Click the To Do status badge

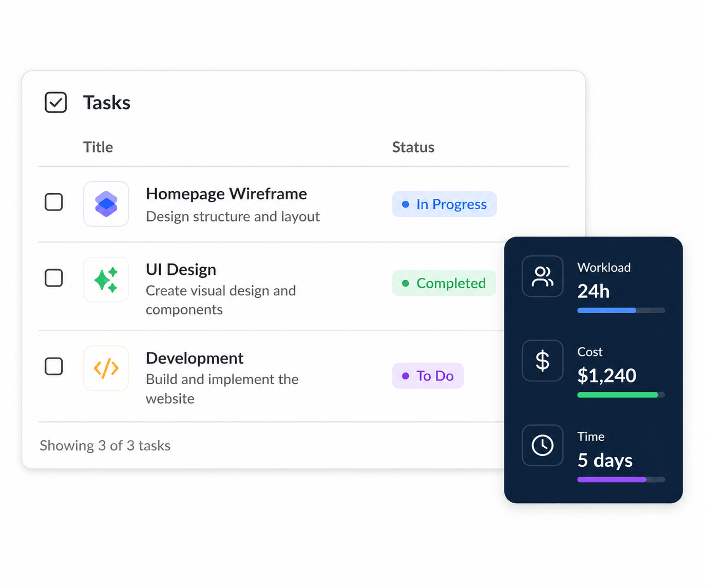tap(428, 376)
